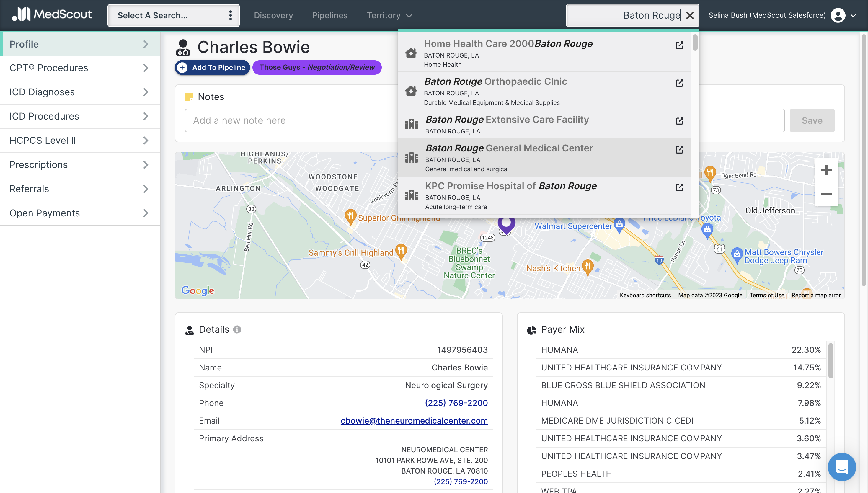Click the Details info icon
The image size is (868, 493).
tap(237, 329)
